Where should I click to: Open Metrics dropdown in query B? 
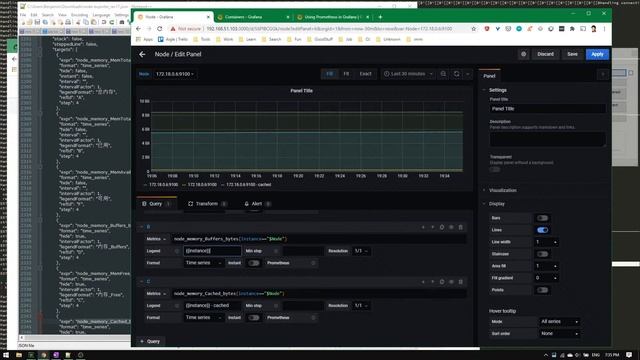(x=156, y=239)
